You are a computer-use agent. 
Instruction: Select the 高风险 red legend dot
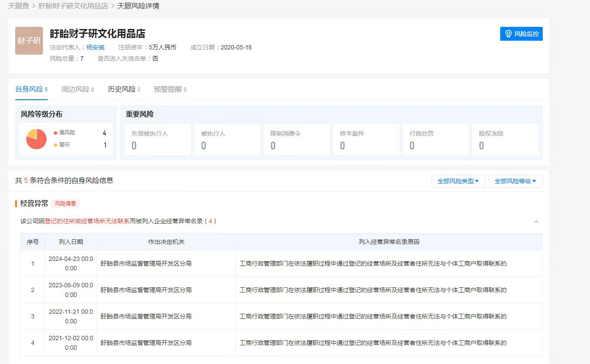click(56, 133)
